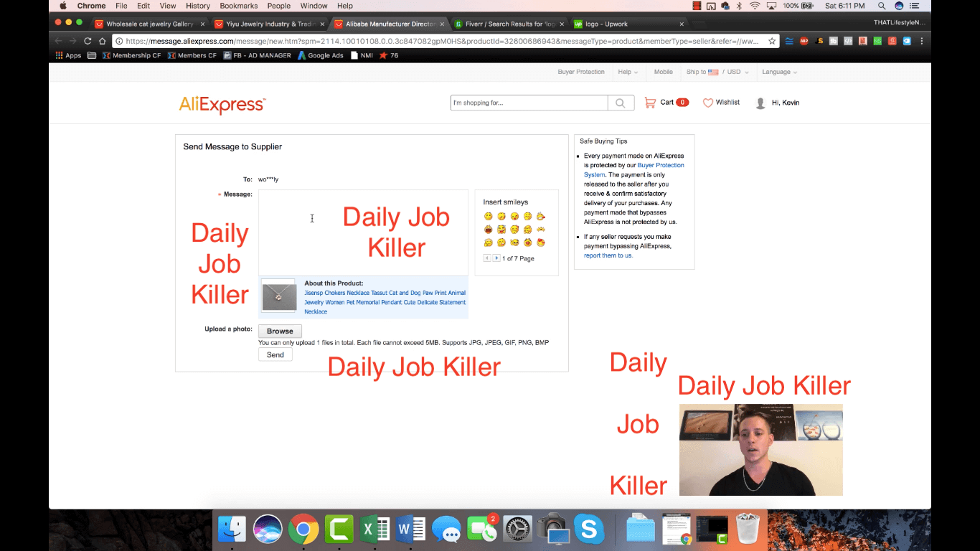The image size is (980, 551).
Task: Click the Hi, Kevin account avatar
Action: tap(760, 103)
